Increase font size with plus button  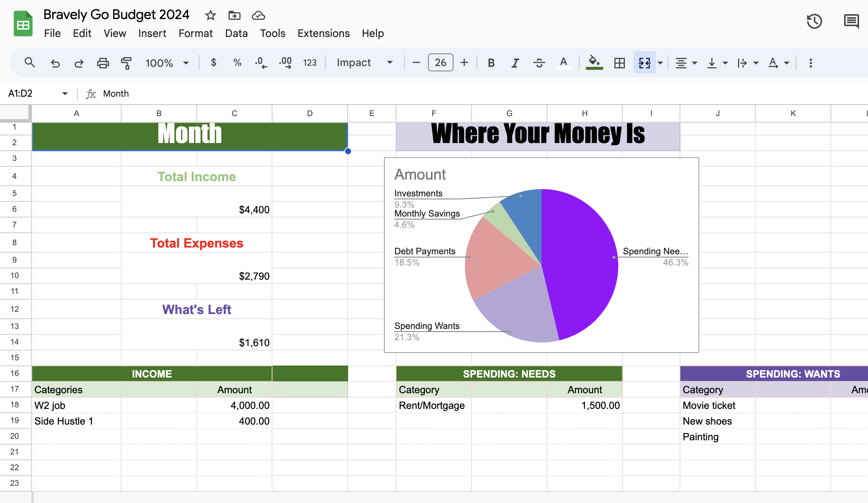click(464, 62)
